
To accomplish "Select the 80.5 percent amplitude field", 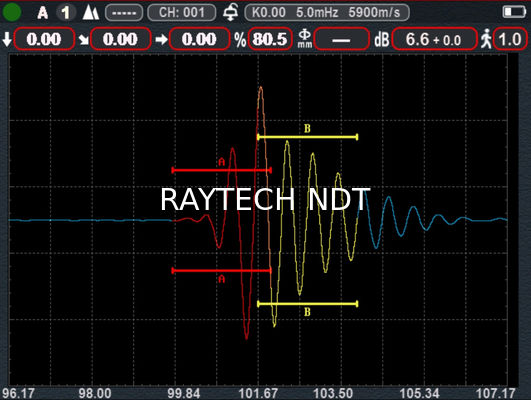I will click(270, 39).
